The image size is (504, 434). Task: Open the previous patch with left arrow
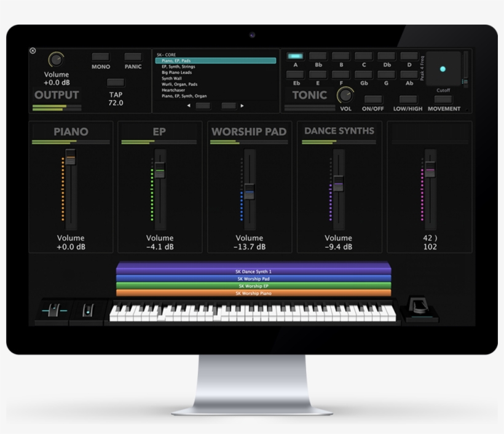189,105
